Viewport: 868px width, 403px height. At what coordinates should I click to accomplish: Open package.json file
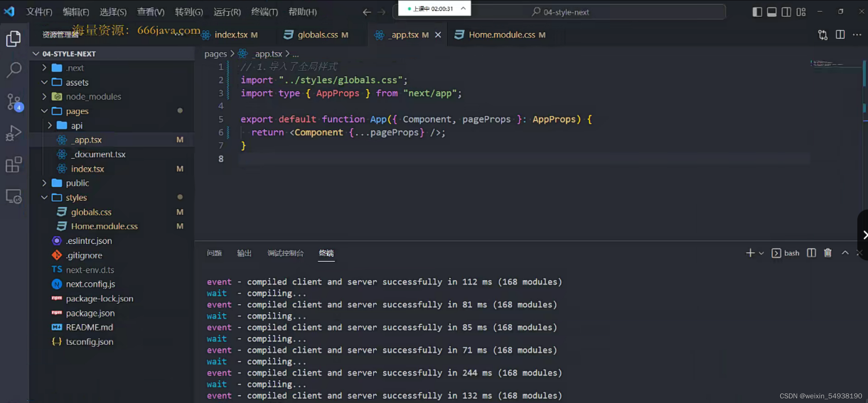pyautogui.click(x=112, y=313)
